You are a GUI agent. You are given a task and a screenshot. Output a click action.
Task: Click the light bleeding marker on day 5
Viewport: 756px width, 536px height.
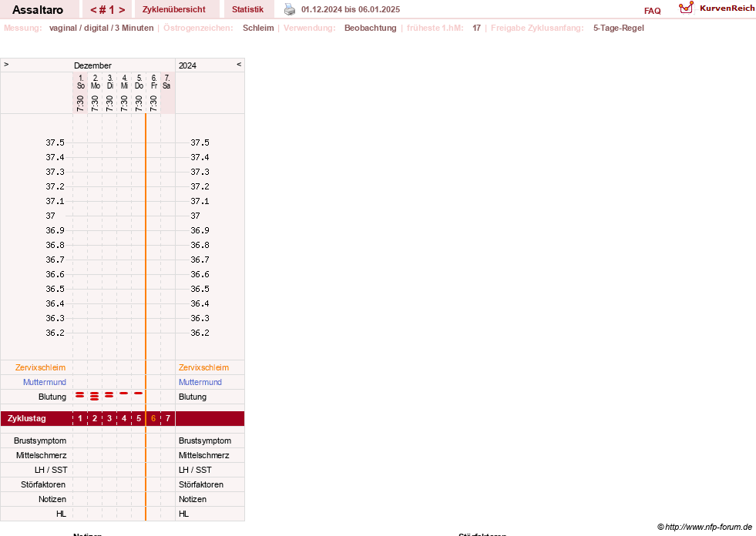click(139, 394)
